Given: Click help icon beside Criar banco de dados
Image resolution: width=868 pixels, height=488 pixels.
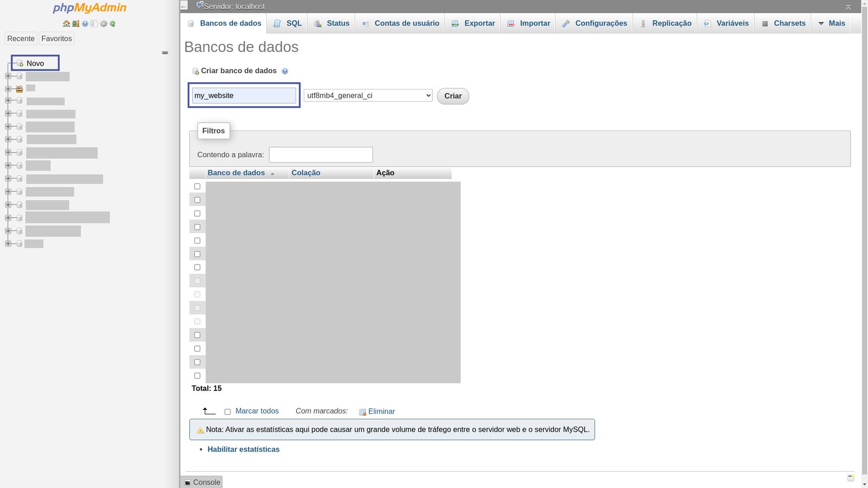Looking at the screenshot, I should (x=285, y=71).
